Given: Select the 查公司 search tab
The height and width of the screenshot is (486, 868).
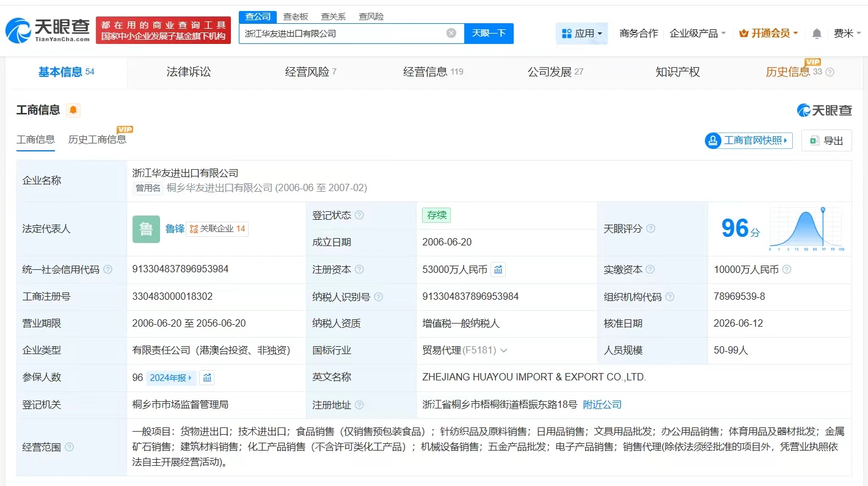Looking at the screenshot, I should (258, 16).
